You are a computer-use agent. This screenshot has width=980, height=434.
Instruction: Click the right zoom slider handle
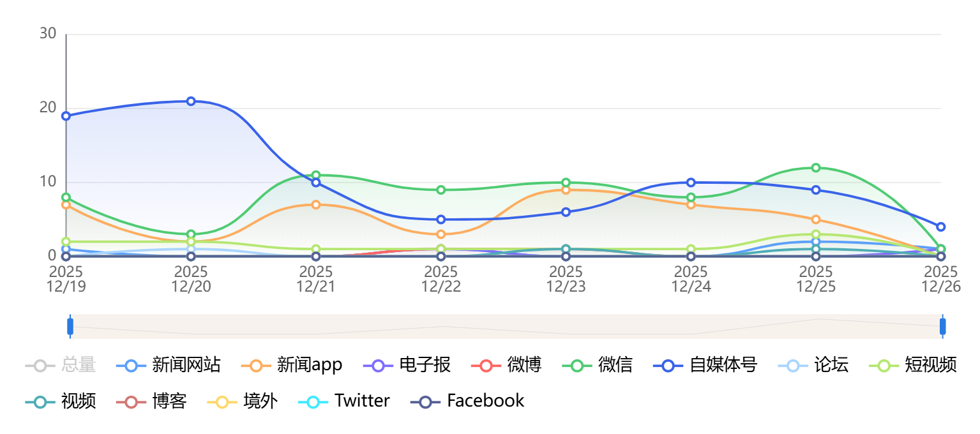click(943, 326)
